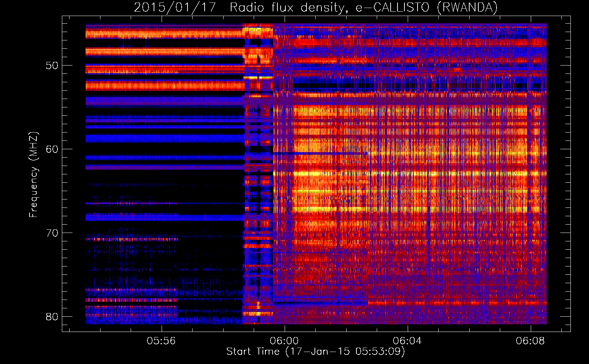Click the 'Start Time' x-axis label text
This screenshot has height=364, width=589.
(x=253, y=352)
